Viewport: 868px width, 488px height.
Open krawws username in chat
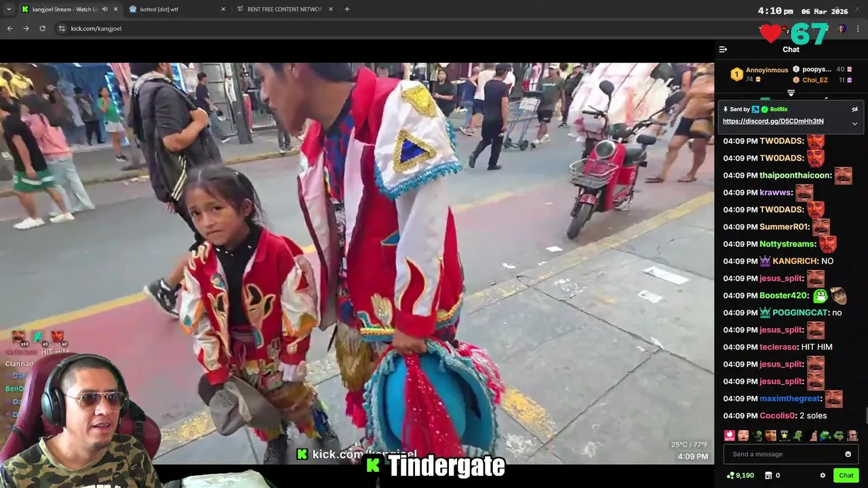click(x=775, y=192)
